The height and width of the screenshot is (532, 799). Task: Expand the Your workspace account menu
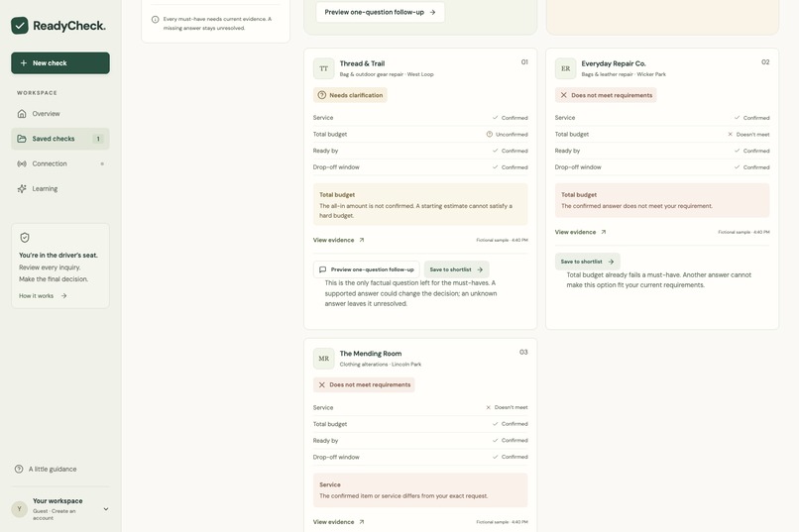pos(60,509)
